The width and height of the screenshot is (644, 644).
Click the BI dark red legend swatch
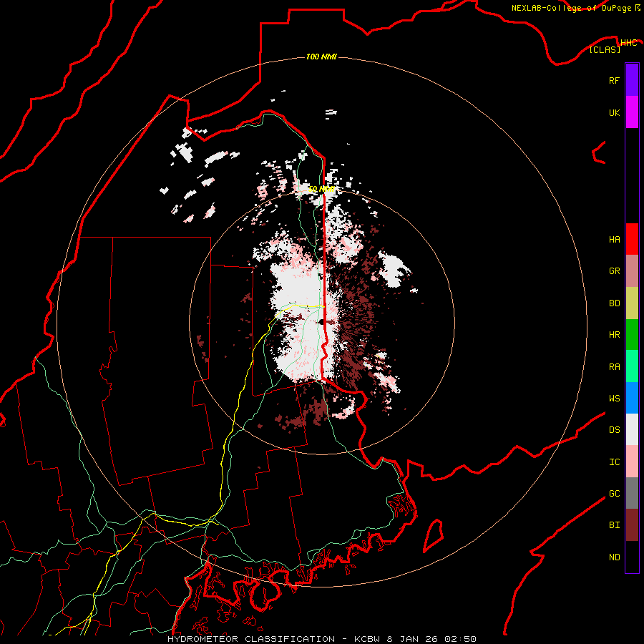(632, 525)
